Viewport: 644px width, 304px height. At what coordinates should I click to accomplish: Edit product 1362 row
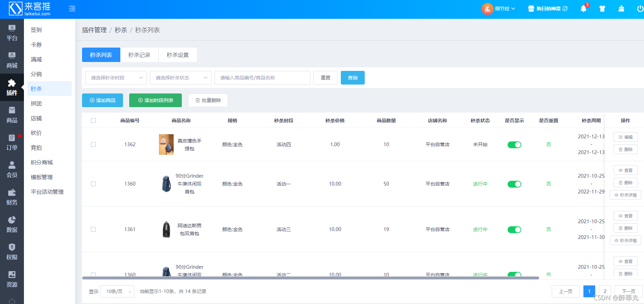coord(626,137)
